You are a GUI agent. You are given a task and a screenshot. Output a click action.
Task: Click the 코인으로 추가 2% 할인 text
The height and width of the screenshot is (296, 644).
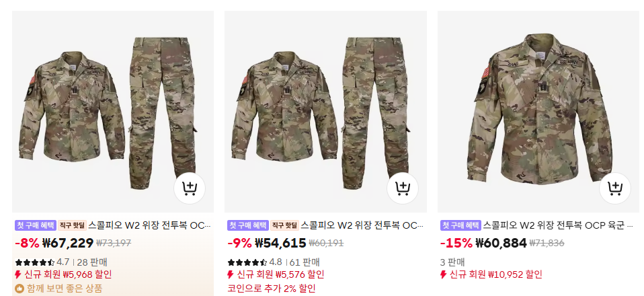272,289
